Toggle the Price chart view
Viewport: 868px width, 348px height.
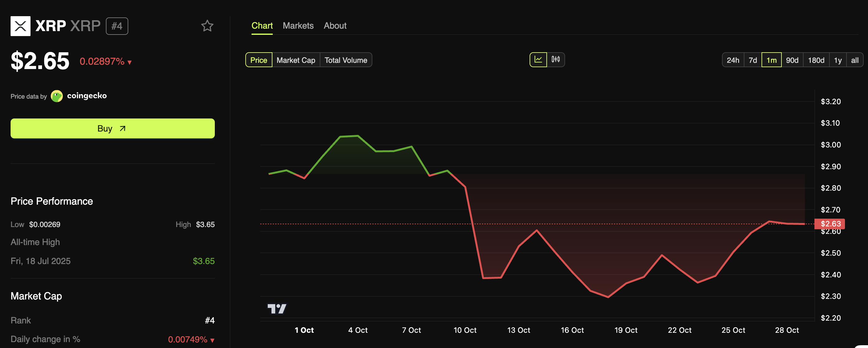click(258, 60)
